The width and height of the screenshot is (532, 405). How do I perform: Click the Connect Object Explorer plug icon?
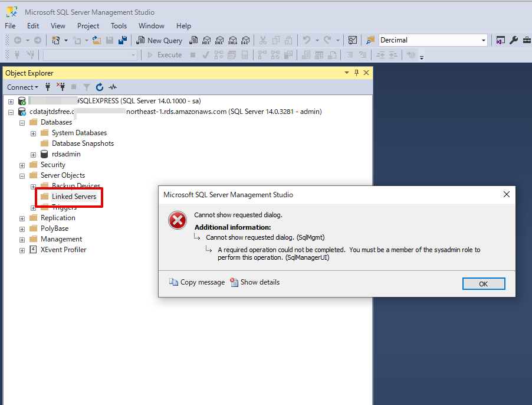pyautogui.click(x=48, y=87)
